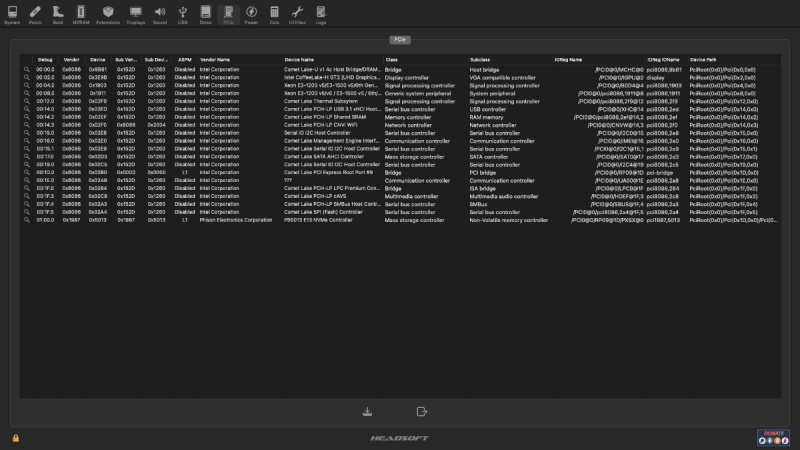The height and width of the screenshot is (450, 800).
Task: Sort by the Class column header
Action: click(x=426, y=60)
